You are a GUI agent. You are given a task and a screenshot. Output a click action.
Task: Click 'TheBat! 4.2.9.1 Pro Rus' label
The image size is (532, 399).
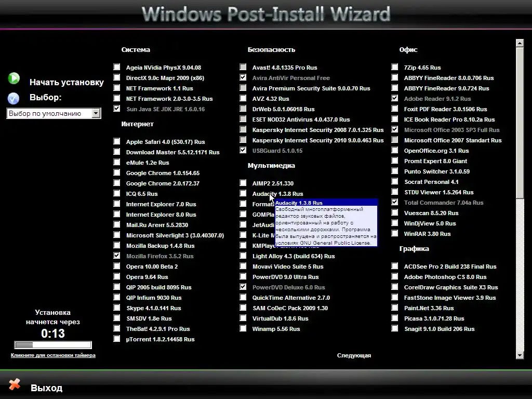(158, 329)
